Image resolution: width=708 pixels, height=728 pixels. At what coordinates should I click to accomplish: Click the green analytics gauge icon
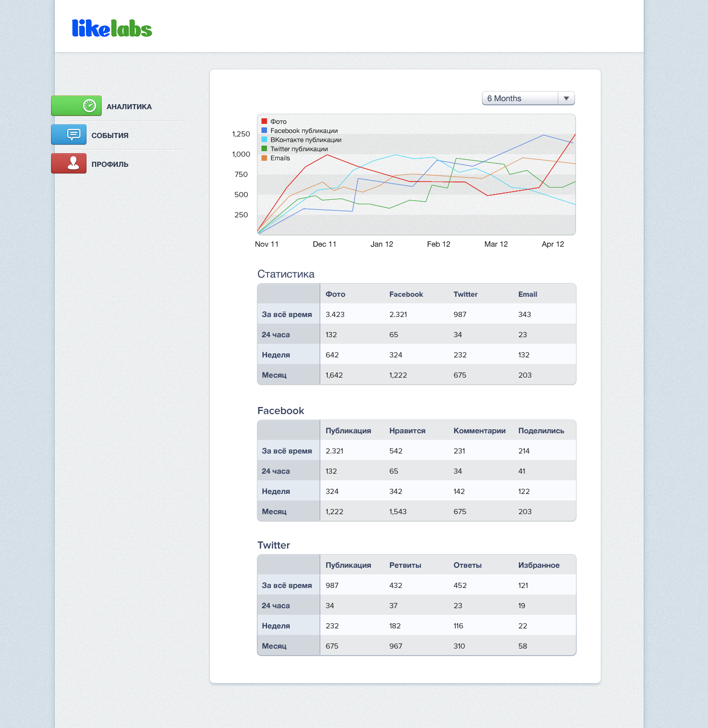pos(89,106)
